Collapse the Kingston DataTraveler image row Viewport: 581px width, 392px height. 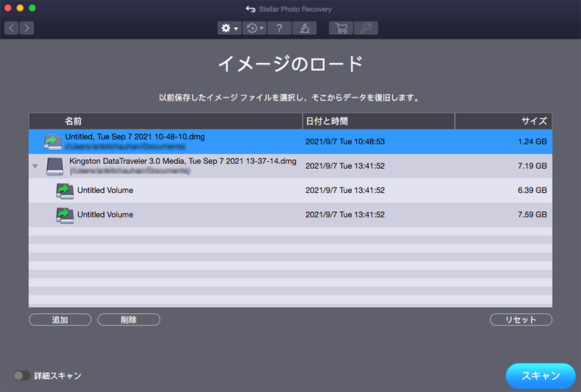pos(35,166)
